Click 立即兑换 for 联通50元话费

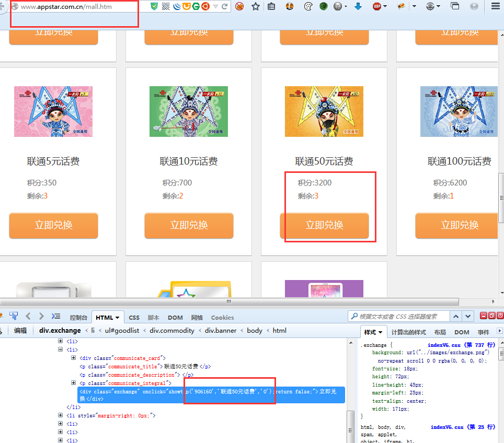pyautogui.click(x=324, y=225)
